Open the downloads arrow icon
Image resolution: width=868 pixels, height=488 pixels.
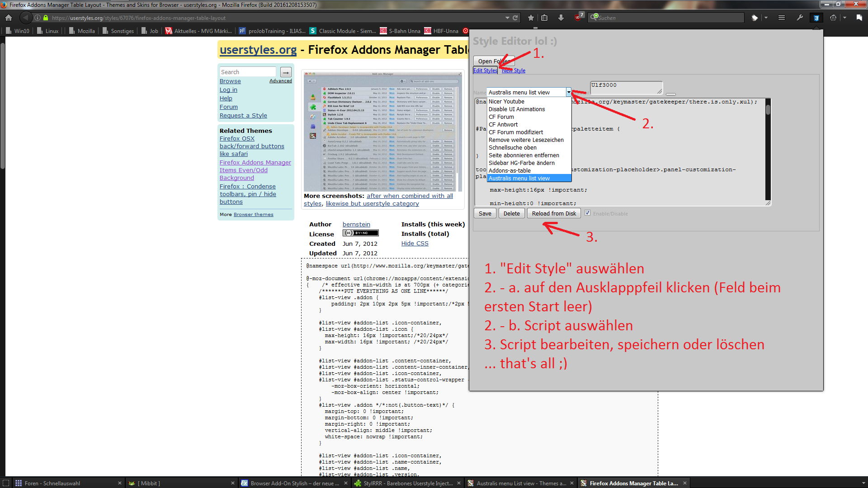point(561,18)
